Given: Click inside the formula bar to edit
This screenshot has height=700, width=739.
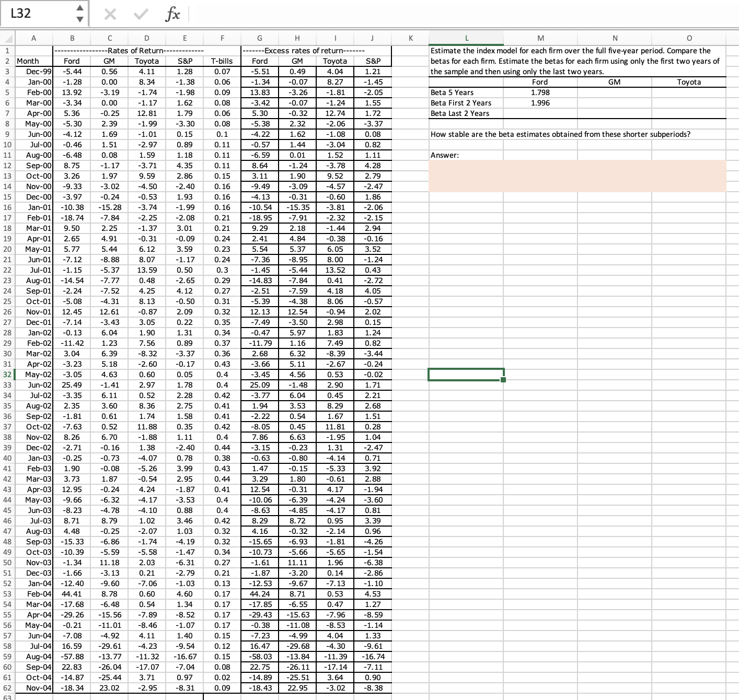Looking at the screenshot, I should point(366,14).
